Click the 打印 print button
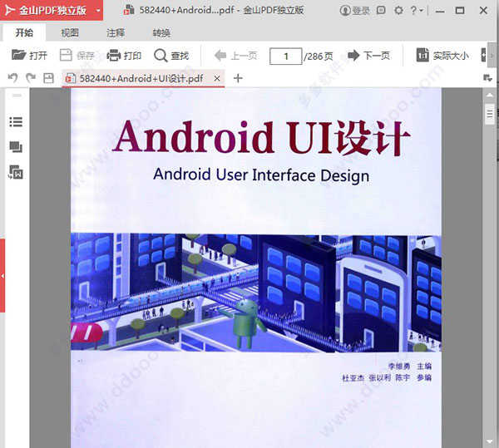The height and width of the screenshot is (448, 499). pos(124,56)
